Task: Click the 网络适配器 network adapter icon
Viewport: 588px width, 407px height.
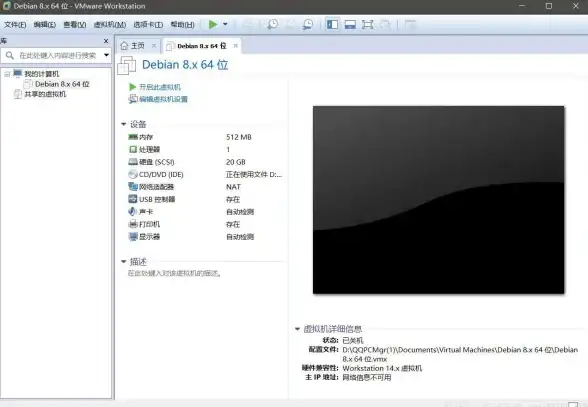Action: [x=133, y=186]
